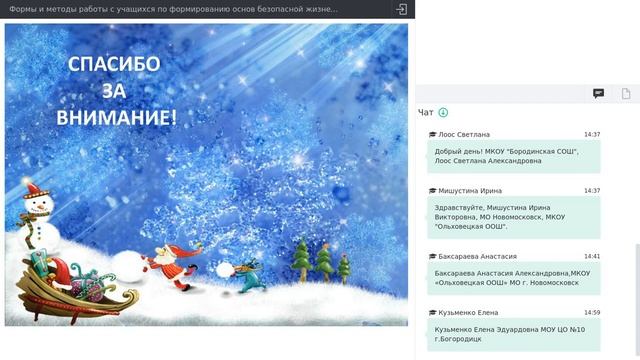Open the documents file icon tab
Viewport: 640px width, 360px height.
pos(626,93)
